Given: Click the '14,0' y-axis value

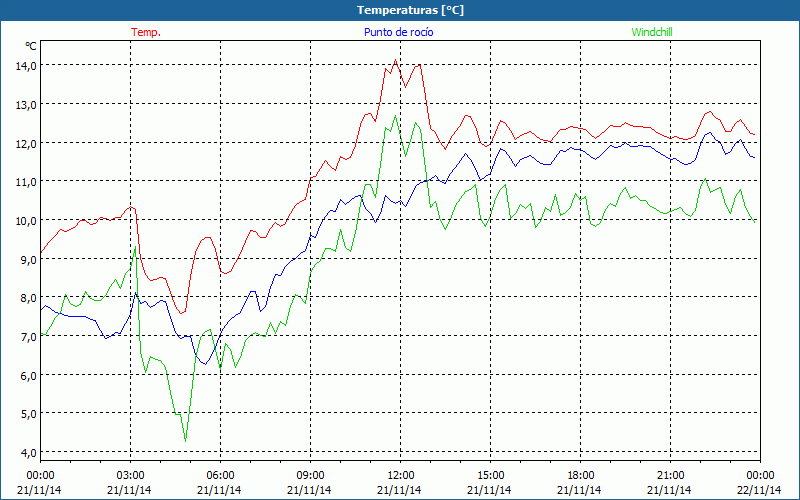Looking at the screenshot, I should (26, 66).
